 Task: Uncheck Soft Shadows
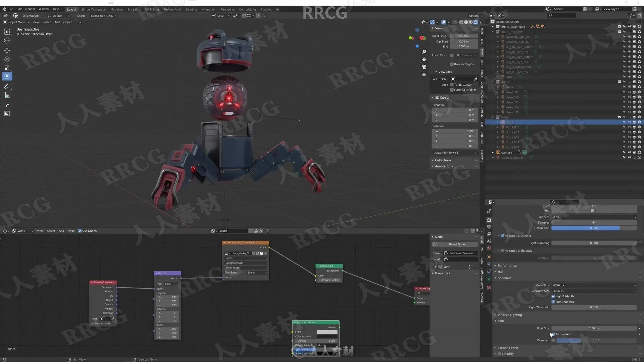(x=553, y=302)
